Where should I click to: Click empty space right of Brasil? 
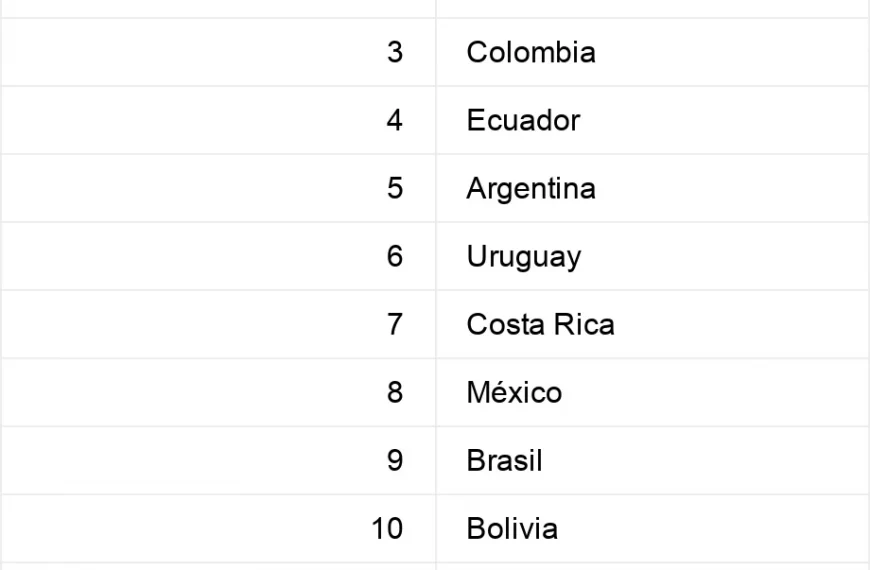(705, 461)
